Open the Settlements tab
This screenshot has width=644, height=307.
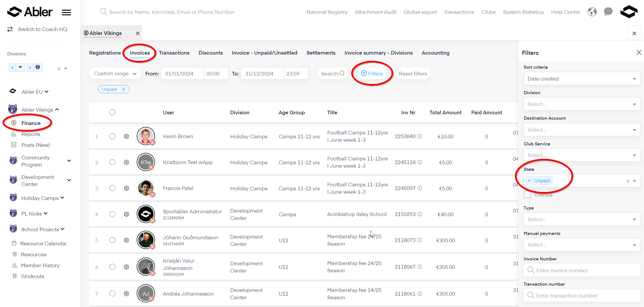[321, 53]
